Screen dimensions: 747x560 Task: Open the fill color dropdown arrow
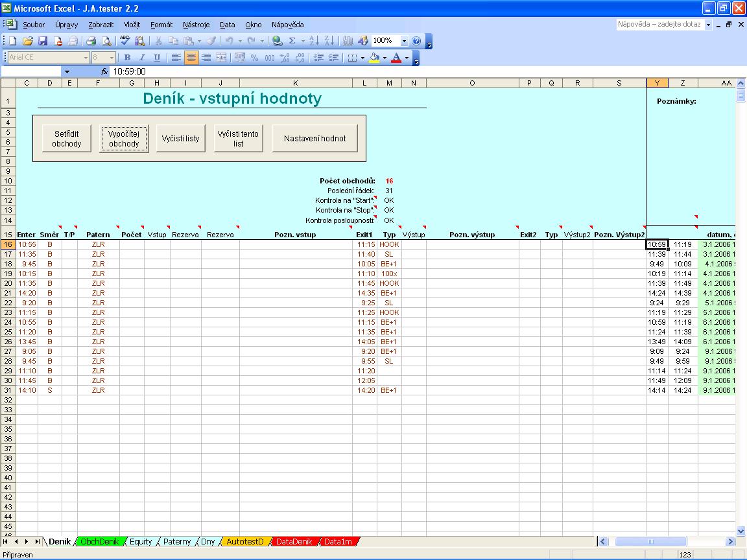click(385, 58)
